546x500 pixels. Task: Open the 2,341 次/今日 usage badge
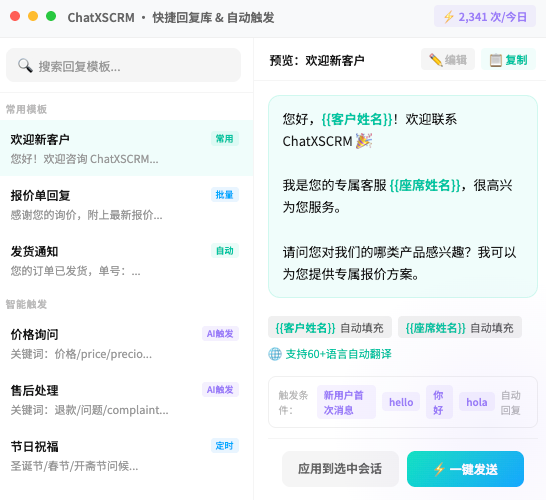(485, 16)
